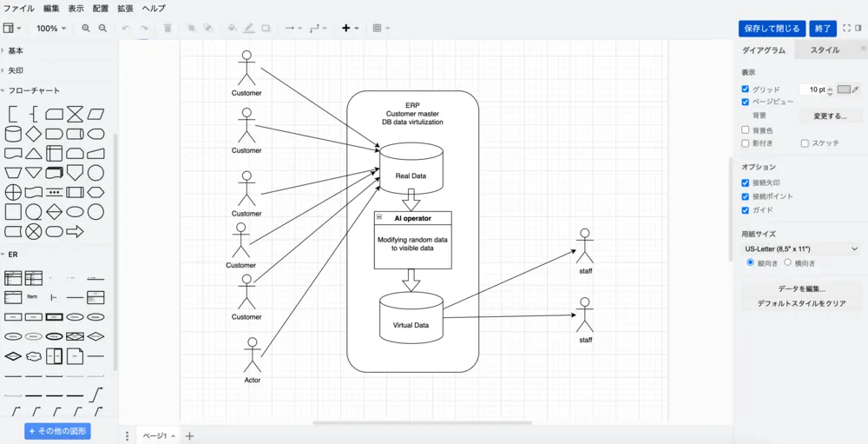868x444 pixels.
Task: Click the デフォルトスタイルをクリア button
Action: coord(801,303)
